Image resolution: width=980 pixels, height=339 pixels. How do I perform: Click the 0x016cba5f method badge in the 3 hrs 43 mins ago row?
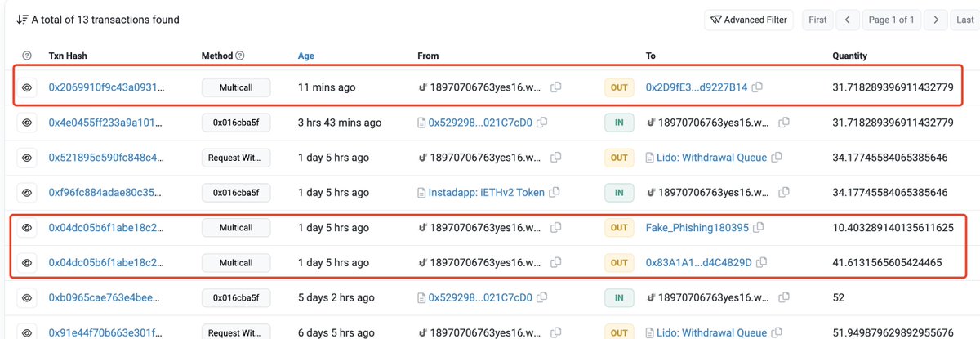point(236,123)
